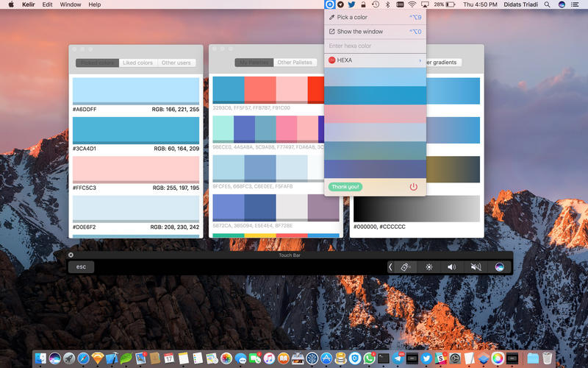The width and height of the screenshot is (588, 368).
Task: Open Calendar from the Dock
Action: point(169,358)
